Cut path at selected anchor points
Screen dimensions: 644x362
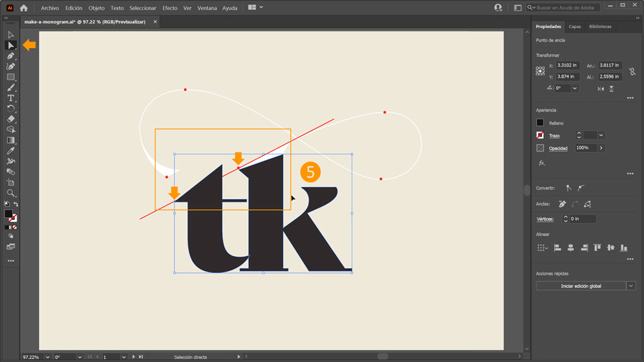(588, 204)
